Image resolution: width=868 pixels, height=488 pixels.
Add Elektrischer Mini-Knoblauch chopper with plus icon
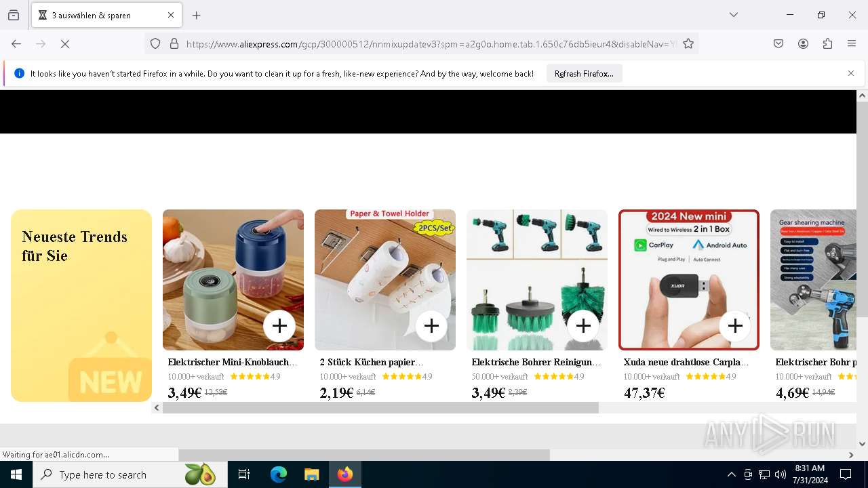click(x=279, y=326)
